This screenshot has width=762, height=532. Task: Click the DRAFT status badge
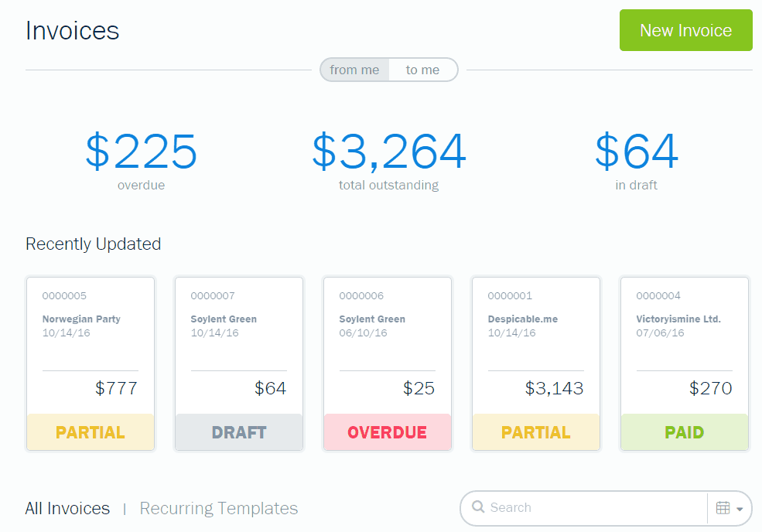238,432
